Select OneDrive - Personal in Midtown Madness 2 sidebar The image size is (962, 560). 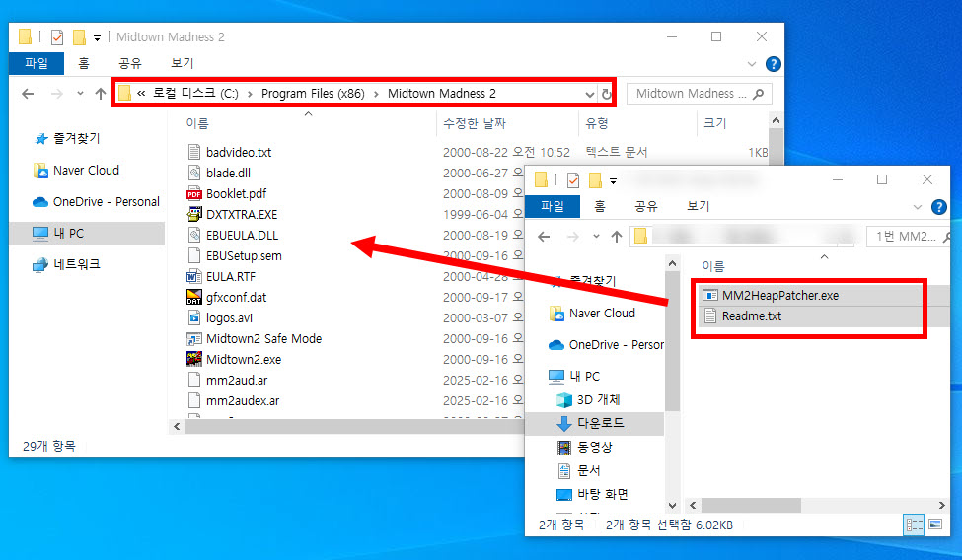pyautogui.click(x=96, y=202)
